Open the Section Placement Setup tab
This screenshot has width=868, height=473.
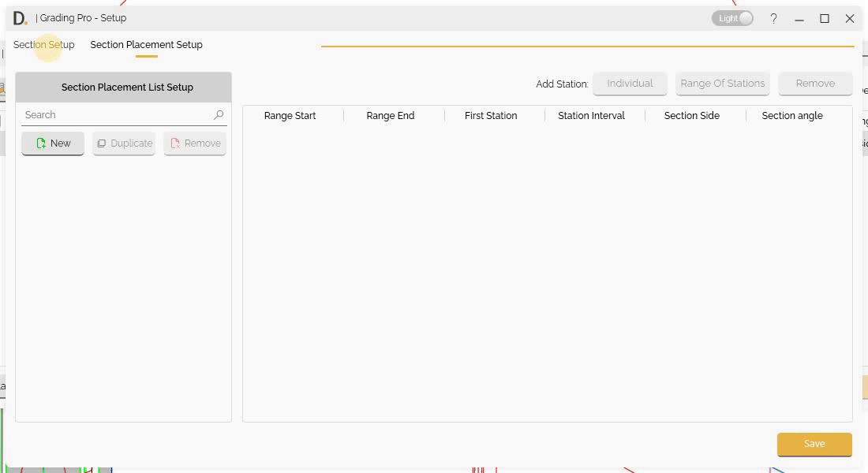click(146, 45)
